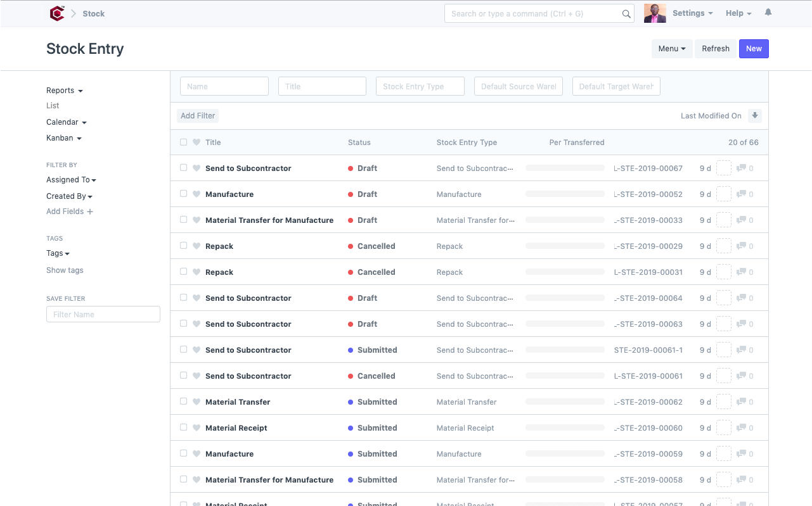Expand the Kanban view dropdown
The width and height of the screenshot is (812, 506).
click(63, 137)
